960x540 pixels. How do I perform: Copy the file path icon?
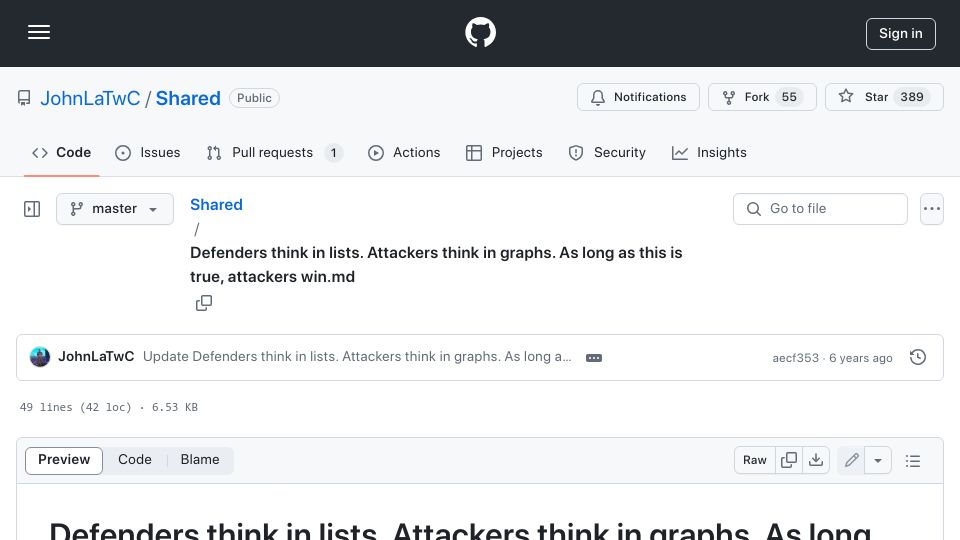click(x=204, y=303)
